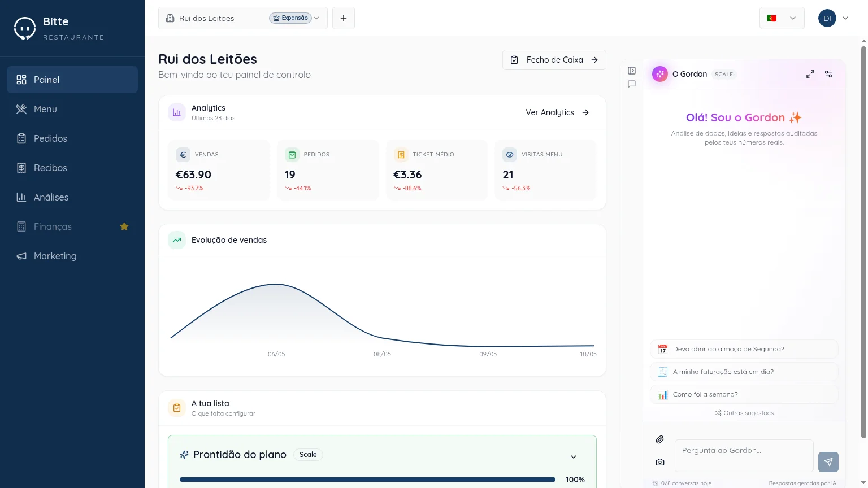Click the DI user avatar
The width and height of the screenshot is (868, 488).
point(827,18)
